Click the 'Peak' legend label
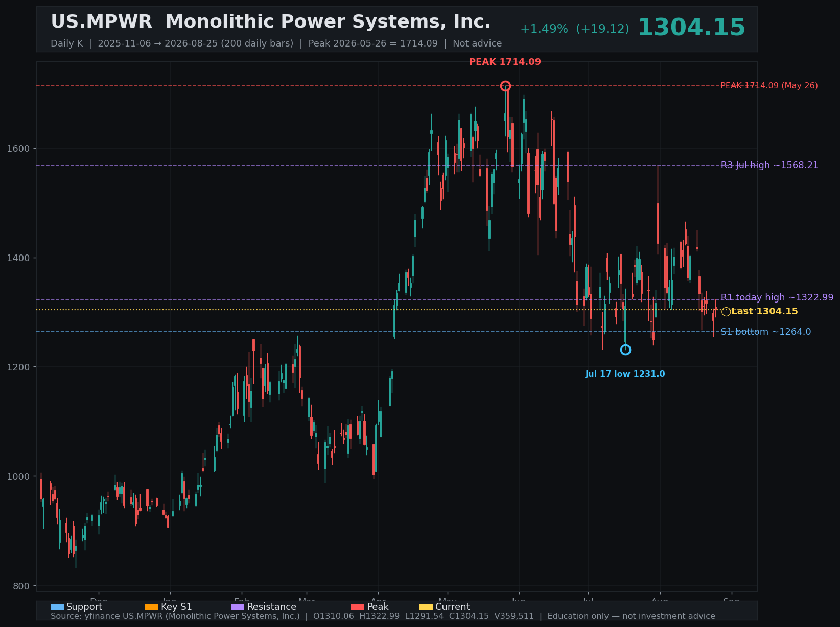 (x=378, y=607)
